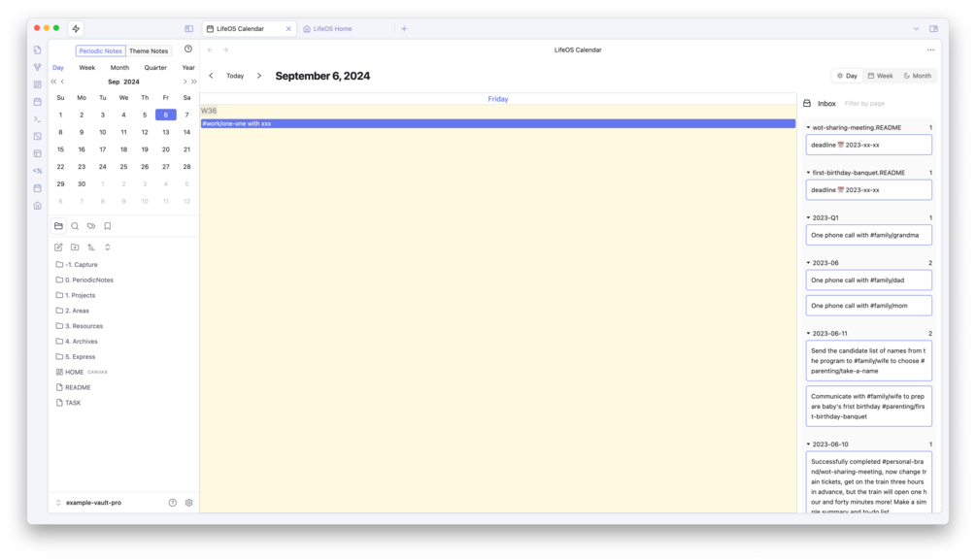Click the Inbox icon

tap(807, 103)
